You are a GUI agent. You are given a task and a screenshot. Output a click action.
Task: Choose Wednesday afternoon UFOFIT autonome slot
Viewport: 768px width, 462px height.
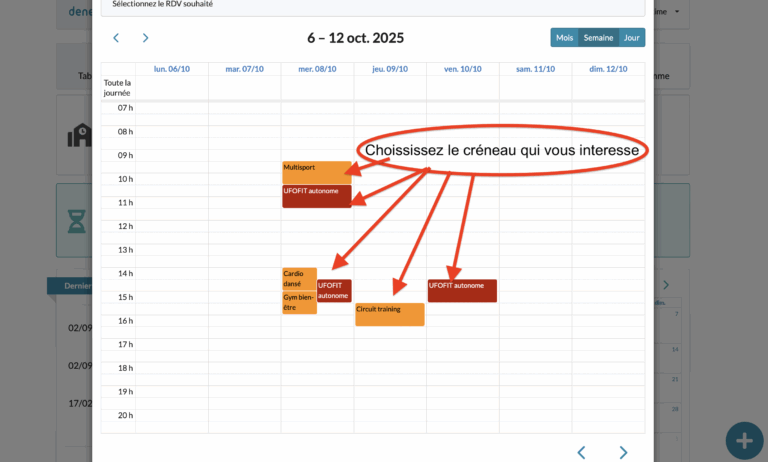334,291
